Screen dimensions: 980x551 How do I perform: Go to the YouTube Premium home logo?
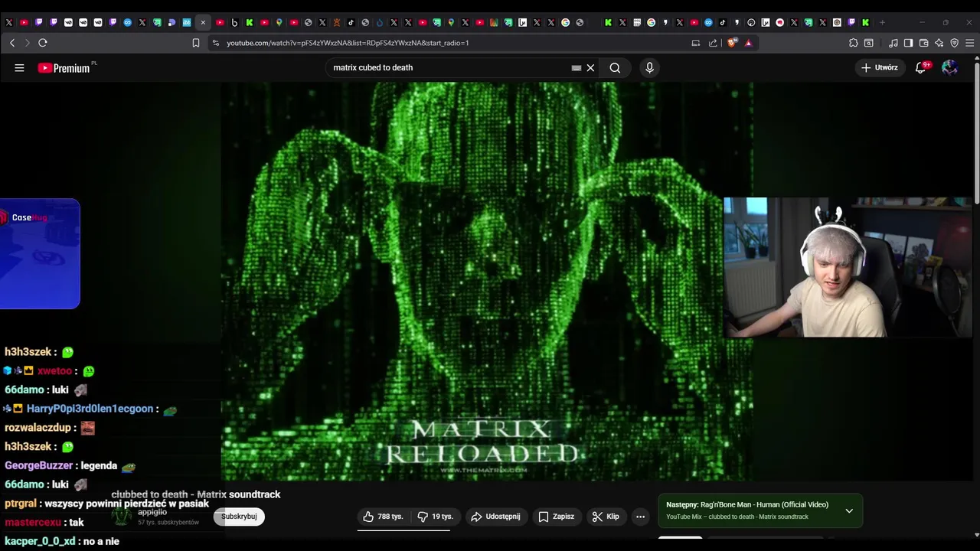(x=64, y=68)
